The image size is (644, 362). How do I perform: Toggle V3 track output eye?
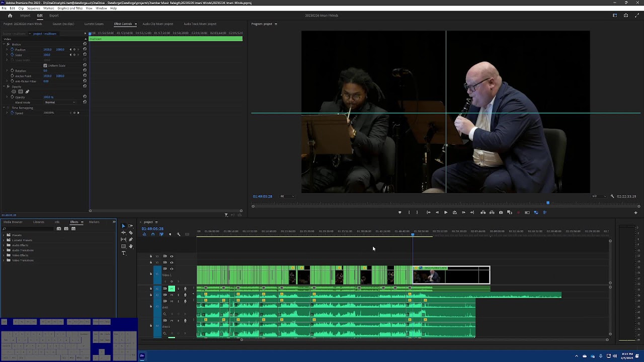tap(172, 256)
